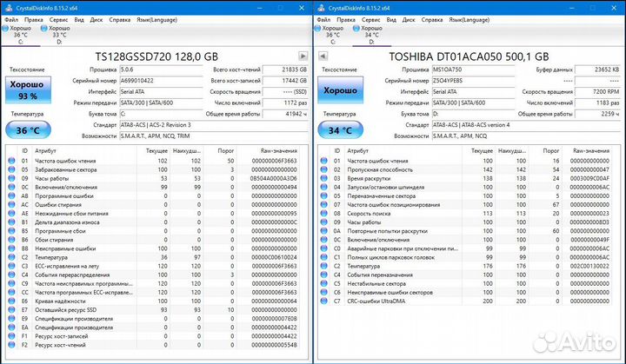This screenshot has width=626, height=364.
Task: Click status icon of Время раскрутки row
Action: tap(323, 178)
